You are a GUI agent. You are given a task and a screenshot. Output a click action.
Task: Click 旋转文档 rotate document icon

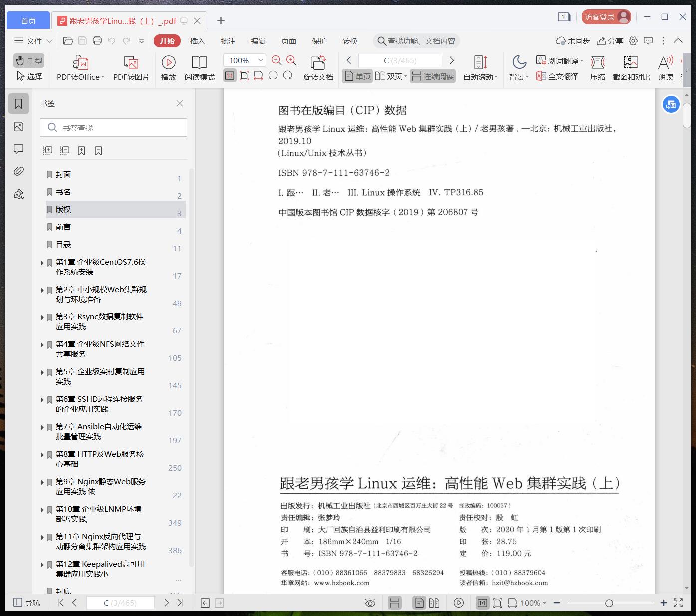point(318,68)
